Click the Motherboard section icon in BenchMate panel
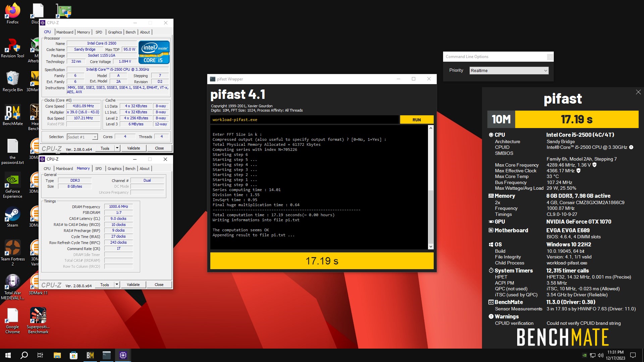The height and width of the screenshot is (362, 644). coord(491,230)
